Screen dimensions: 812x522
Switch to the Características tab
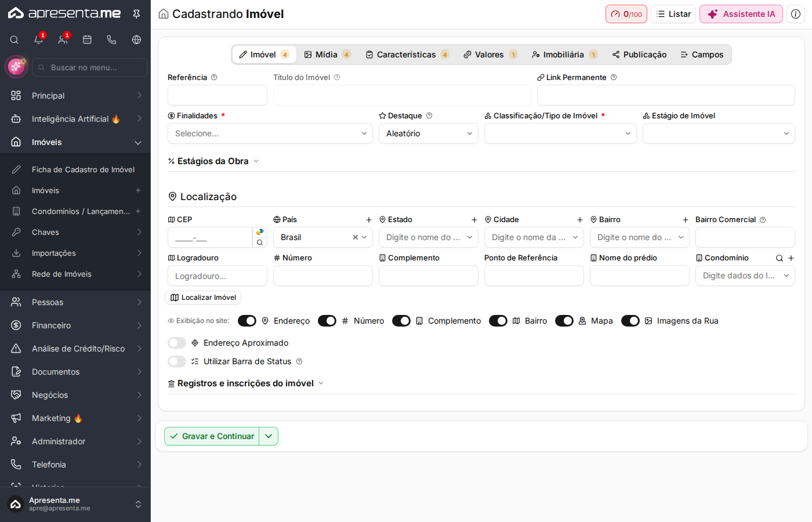click(x=407, y=55)
